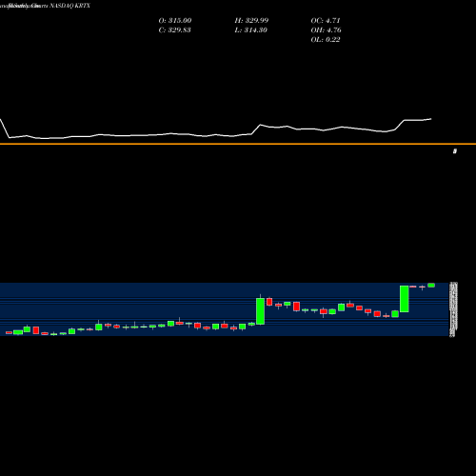Screen dimensions: 476x476
Task: Click the final green candlestick on the chart
Action: (x=431, y=286)
